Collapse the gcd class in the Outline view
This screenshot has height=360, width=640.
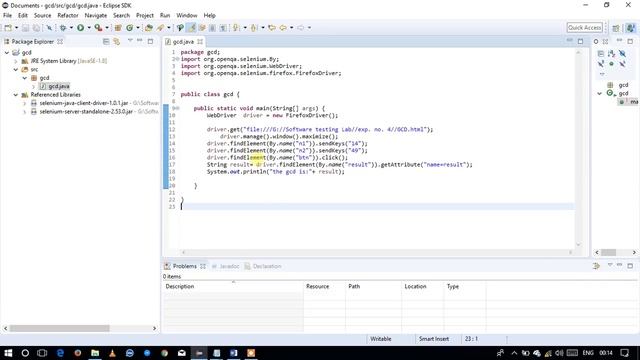600,93
